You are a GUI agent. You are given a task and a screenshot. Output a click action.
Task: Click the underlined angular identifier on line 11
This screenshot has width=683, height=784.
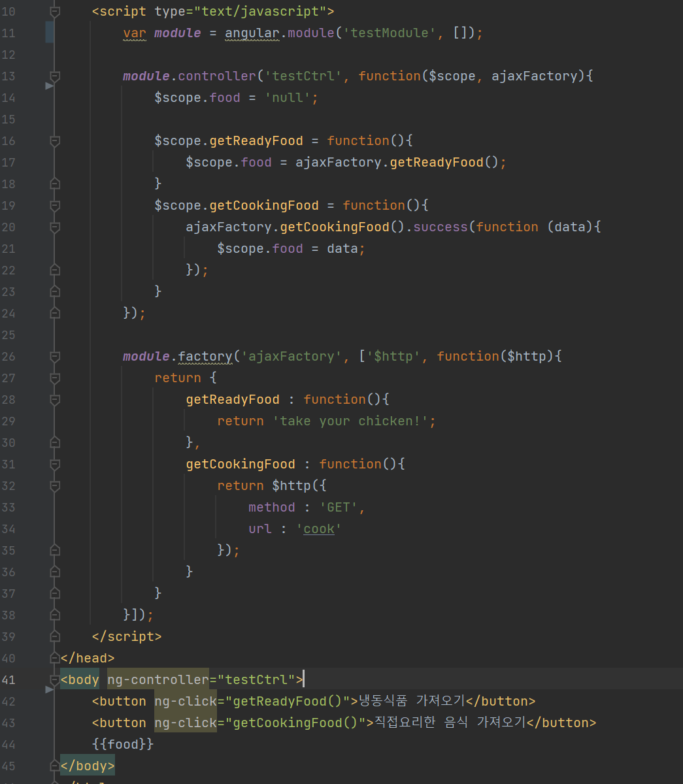point(252,33)
